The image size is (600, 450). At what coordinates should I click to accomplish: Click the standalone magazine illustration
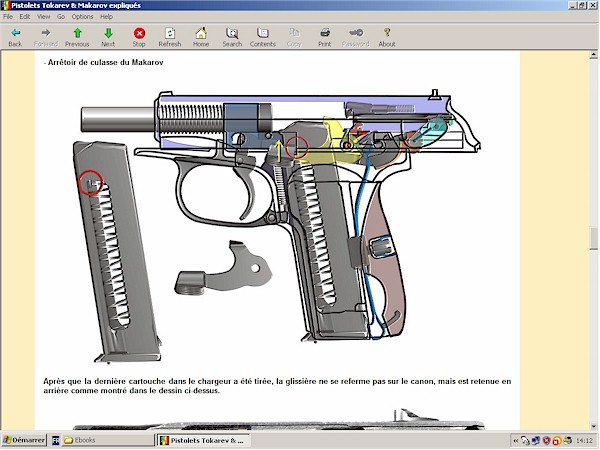[117, 253]
